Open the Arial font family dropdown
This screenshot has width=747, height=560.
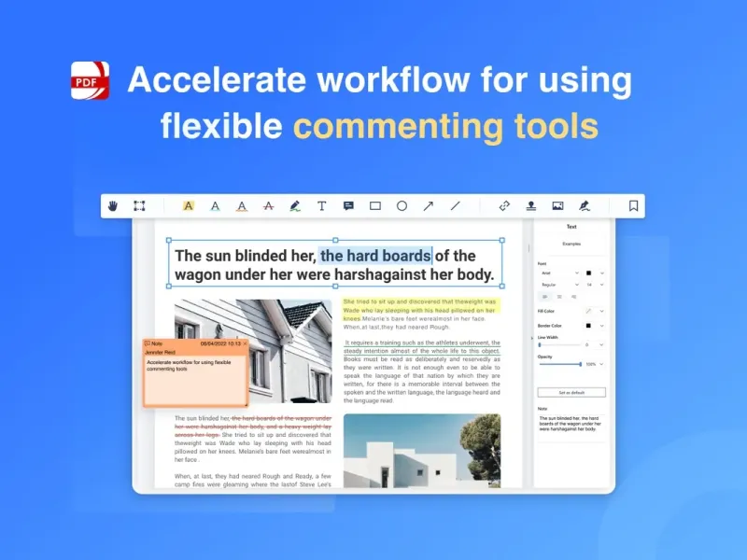click(559, 273)
